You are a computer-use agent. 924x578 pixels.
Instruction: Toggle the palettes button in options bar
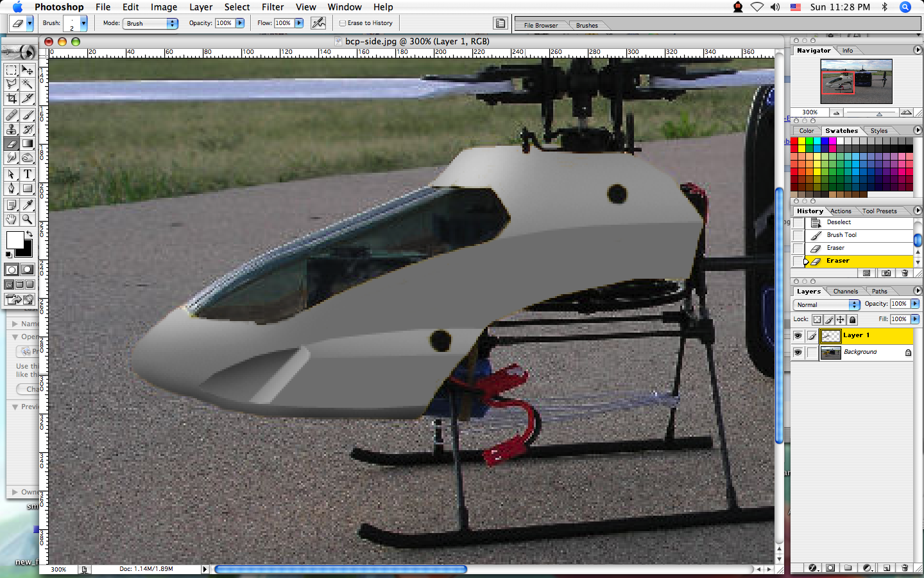pos(501,23)
